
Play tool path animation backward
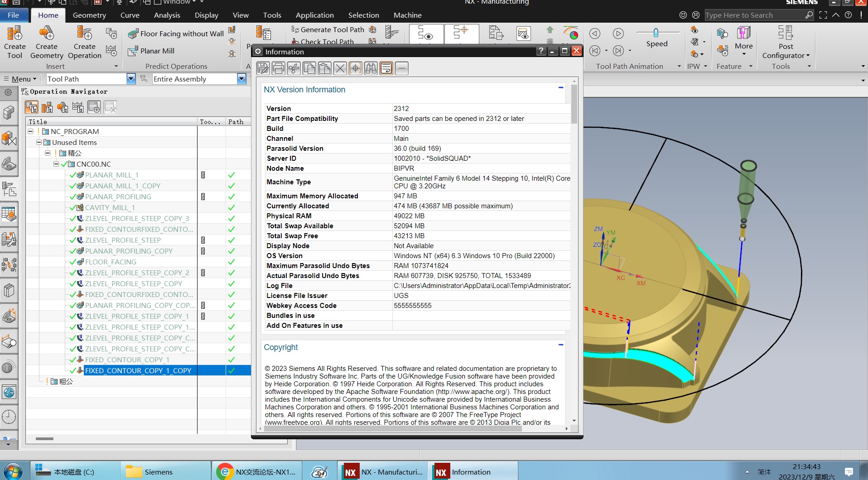(595, 34)
